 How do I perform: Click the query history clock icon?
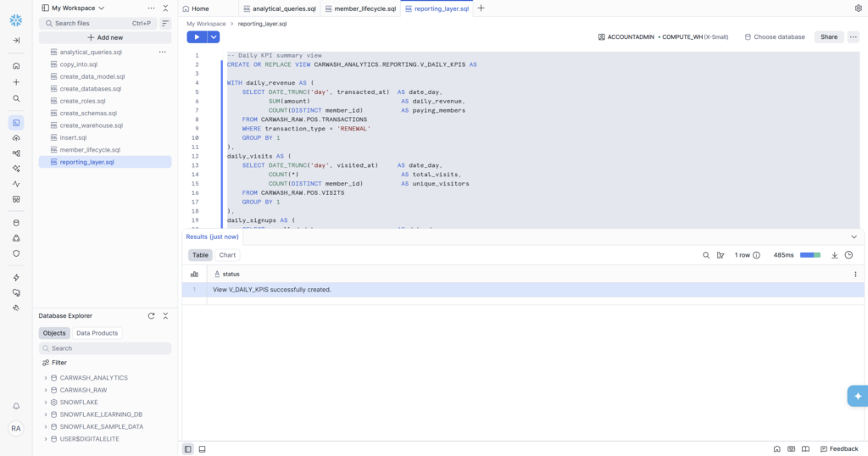coord(849,255)
